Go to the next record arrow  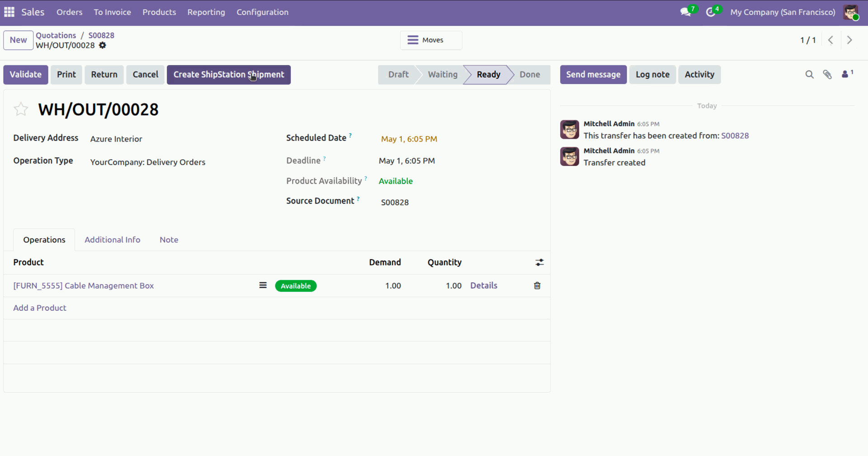(x=849, y=40)
